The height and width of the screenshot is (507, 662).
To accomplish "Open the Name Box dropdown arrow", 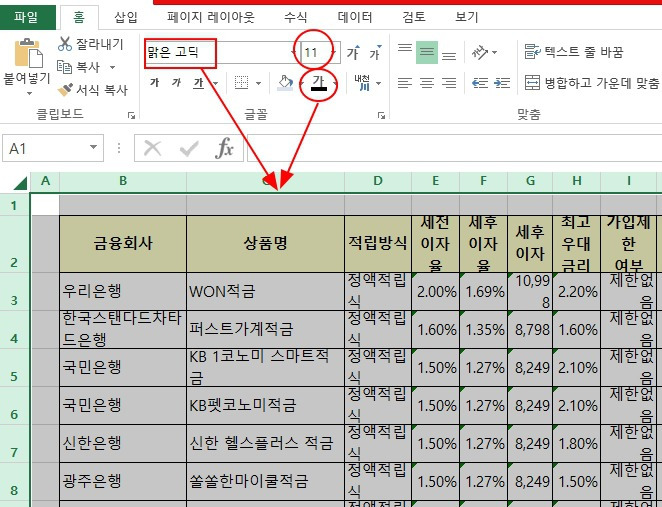I will (x=93, y=148).
